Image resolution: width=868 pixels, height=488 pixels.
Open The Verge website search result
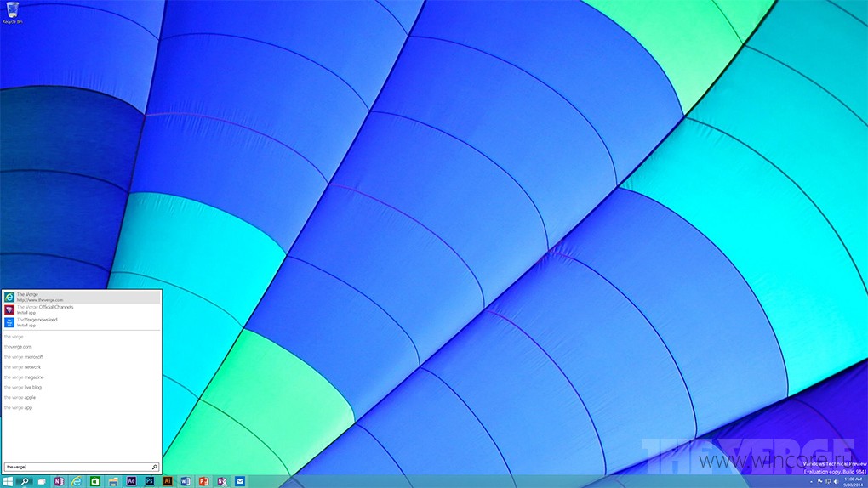[82, 297]
